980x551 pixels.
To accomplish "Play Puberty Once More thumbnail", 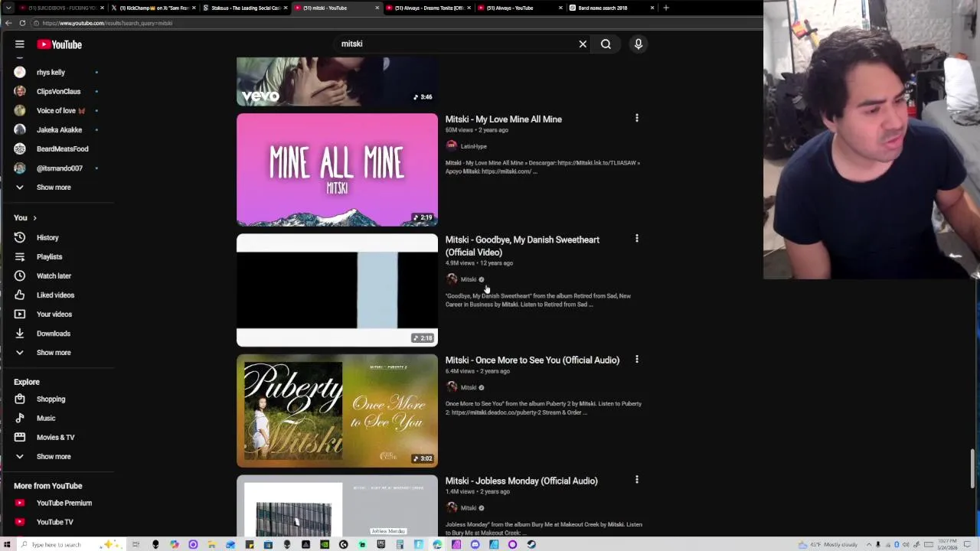I will tap(337, 411).
